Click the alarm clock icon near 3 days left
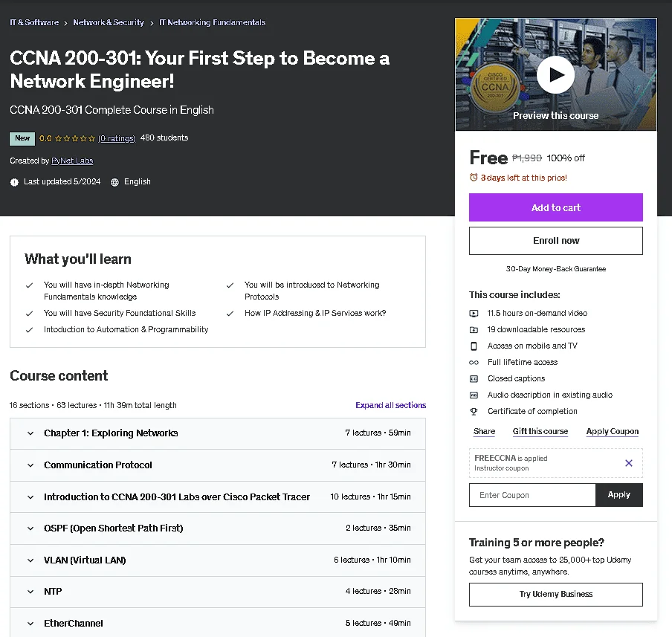The width and height of the screenshot is (672, 637). [474, 178]
